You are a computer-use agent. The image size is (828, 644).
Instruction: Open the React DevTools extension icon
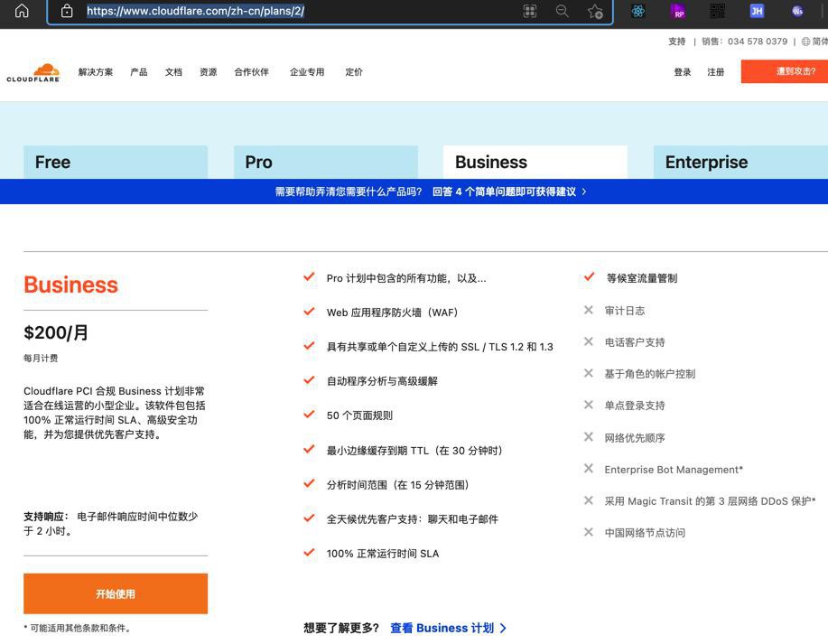pyautogui.click(x=637, y=11)
